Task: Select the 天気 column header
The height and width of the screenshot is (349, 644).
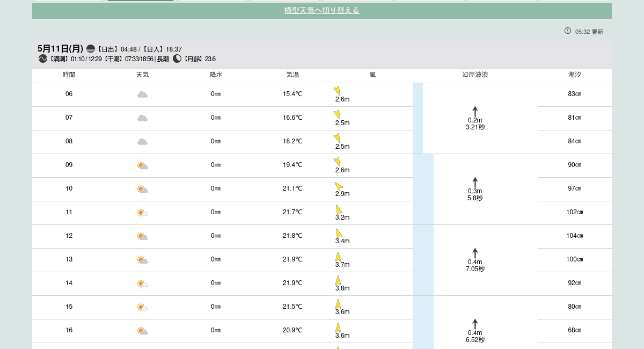Action: 142,75
